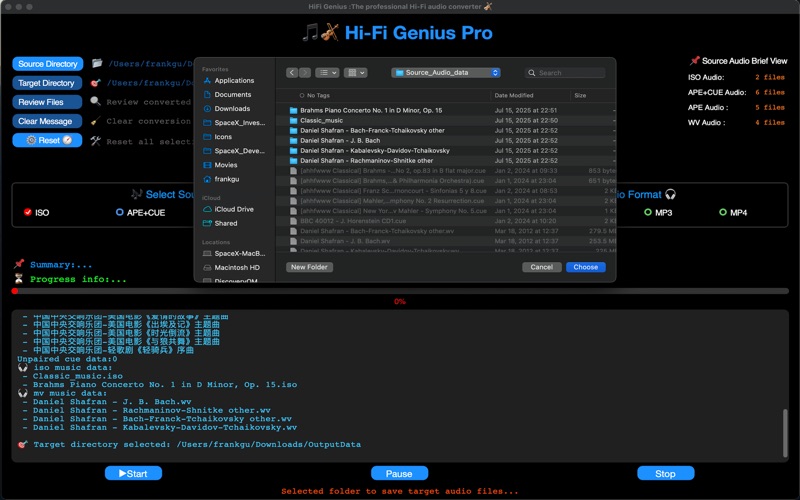Viewport: 800px width, 500px height.
Task: Click the target icon beside target path
Action: tap(95, 83)
